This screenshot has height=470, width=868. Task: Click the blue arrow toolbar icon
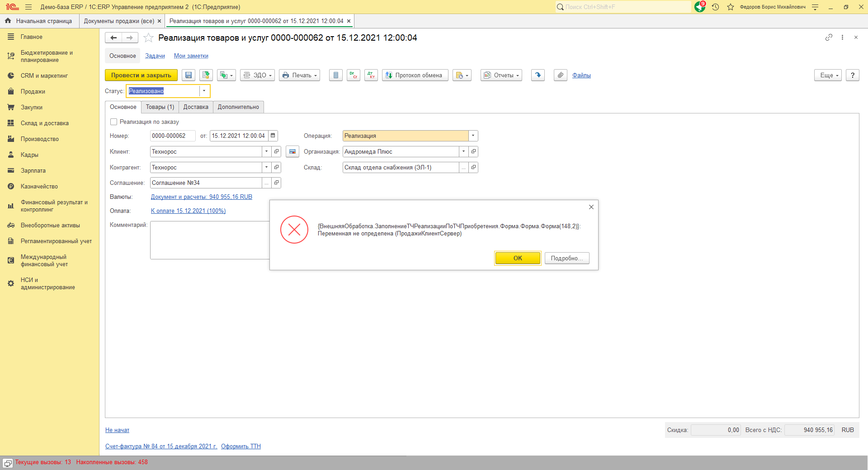click(x=538, y=75)
